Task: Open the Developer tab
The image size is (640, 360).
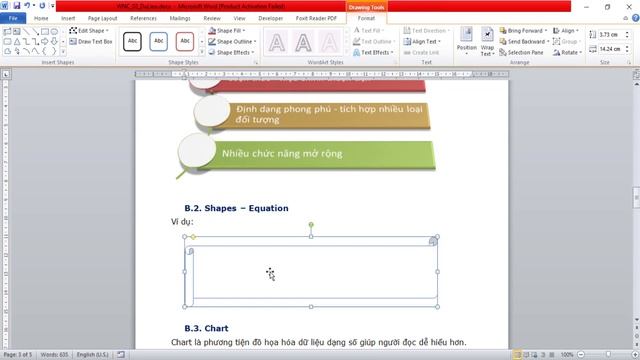Action: [x=271, y=18]
